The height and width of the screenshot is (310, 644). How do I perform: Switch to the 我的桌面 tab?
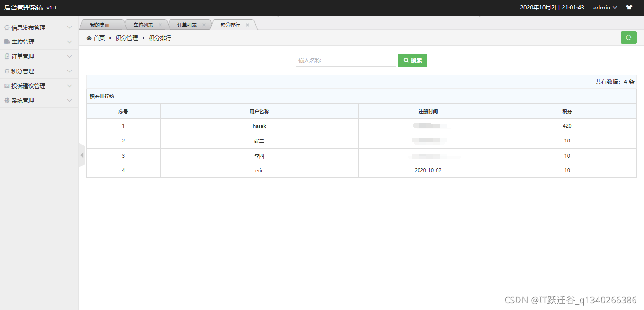coord(100,25)
